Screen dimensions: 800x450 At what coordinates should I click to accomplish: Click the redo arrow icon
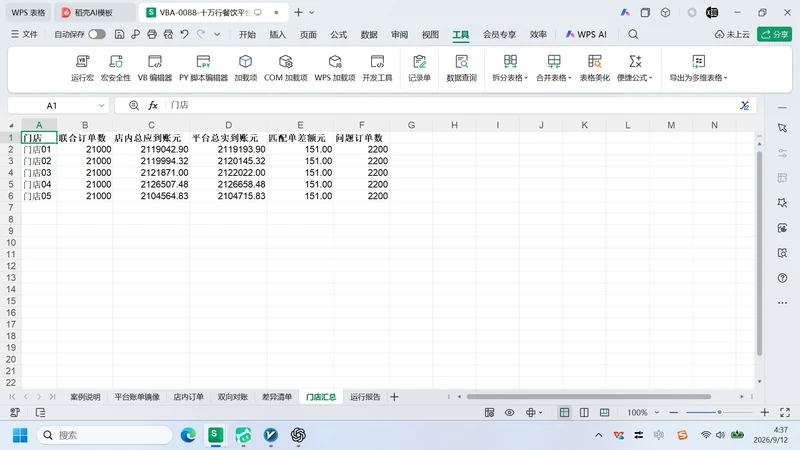[201, 34]
